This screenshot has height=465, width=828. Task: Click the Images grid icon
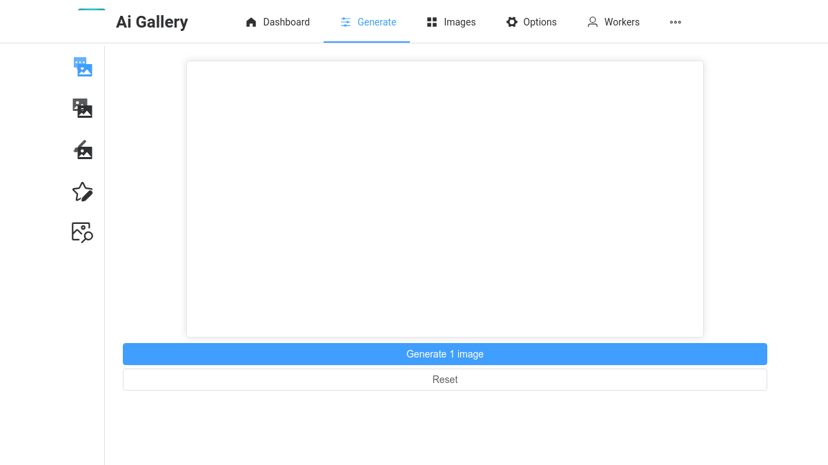pyautogui.click(x=432, y=22)
